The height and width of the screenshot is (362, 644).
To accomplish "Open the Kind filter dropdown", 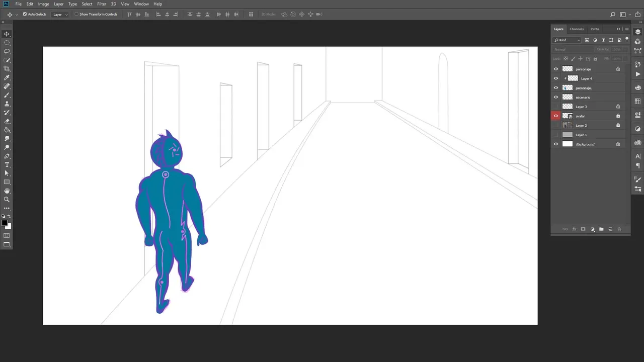I will tap(567, 40).
